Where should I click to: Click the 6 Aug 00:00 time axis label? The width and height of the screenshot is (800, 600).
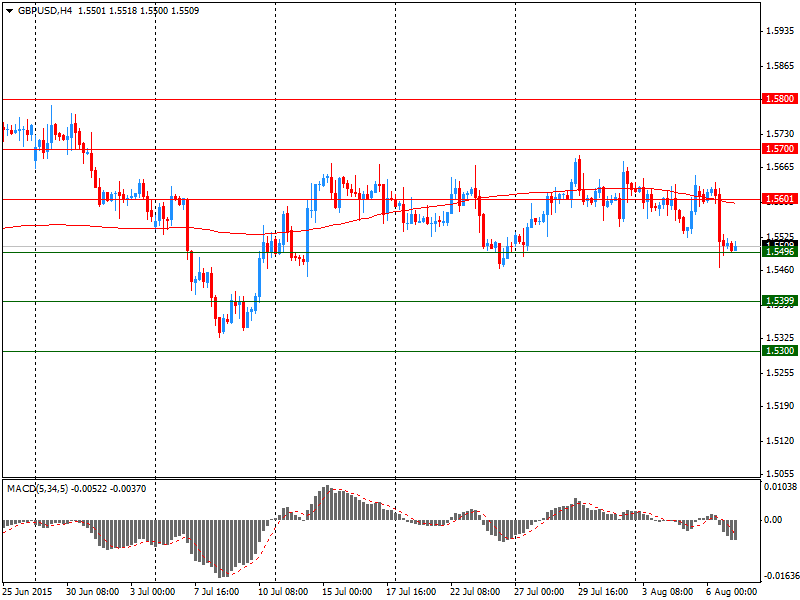[732, 592]
